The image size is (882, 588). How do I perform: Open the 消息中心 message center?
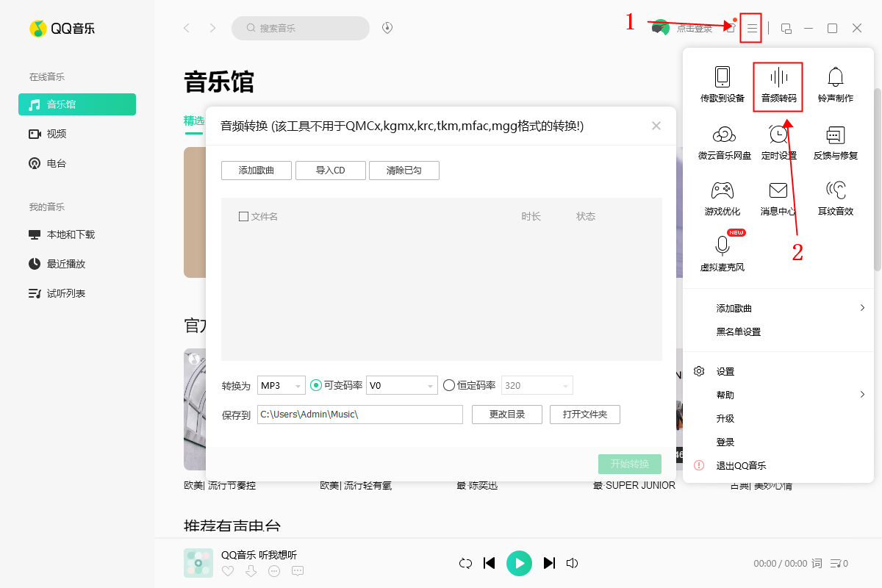pos(778,197)
